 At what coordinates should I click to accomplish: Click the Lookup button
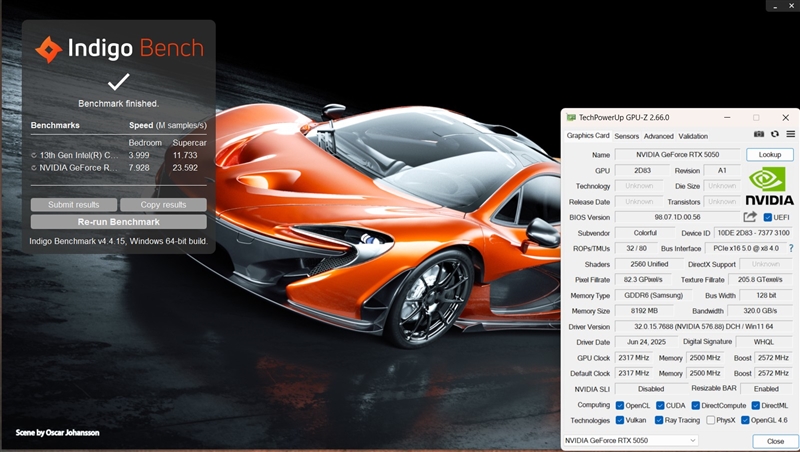coord(769,155)
